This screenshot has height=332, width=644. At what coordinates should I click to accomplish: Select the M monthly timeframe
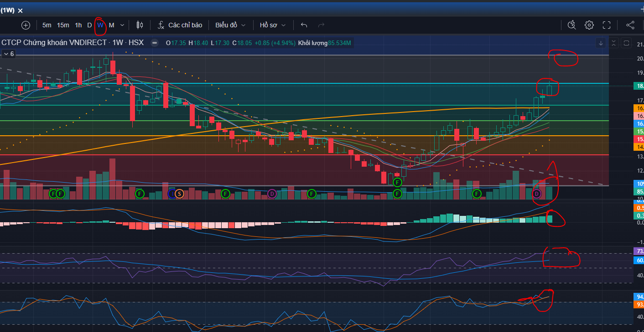pos(112,25)
